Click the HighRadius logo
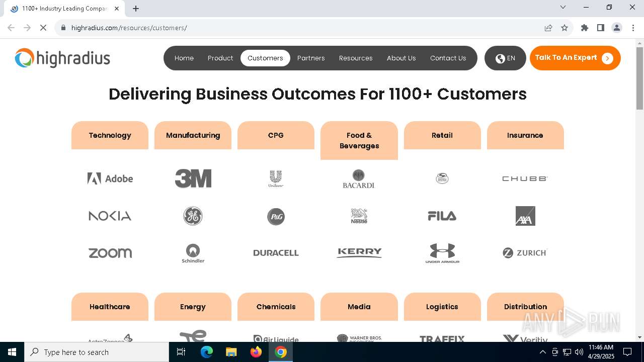Image resolution: width=644 pixels, height=362 pixels. click(62, 58)
